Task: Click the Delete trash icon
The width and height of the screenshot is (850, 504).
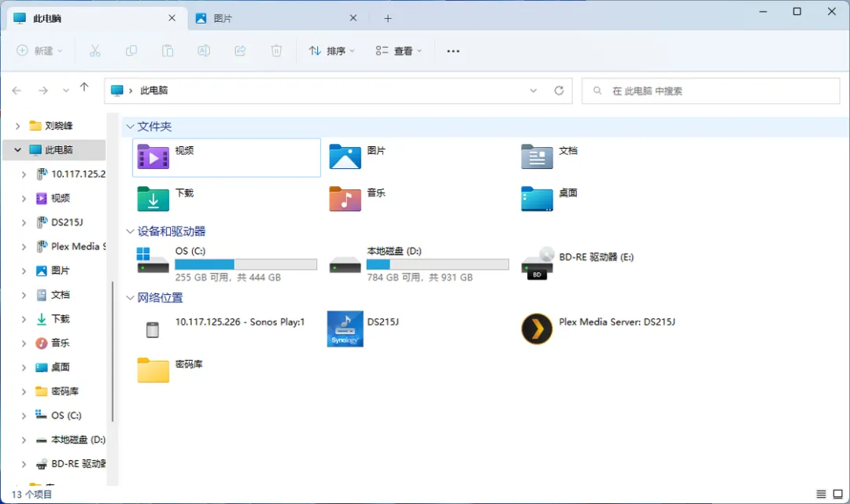Action: pyautogui.click(x=276, y=51)
